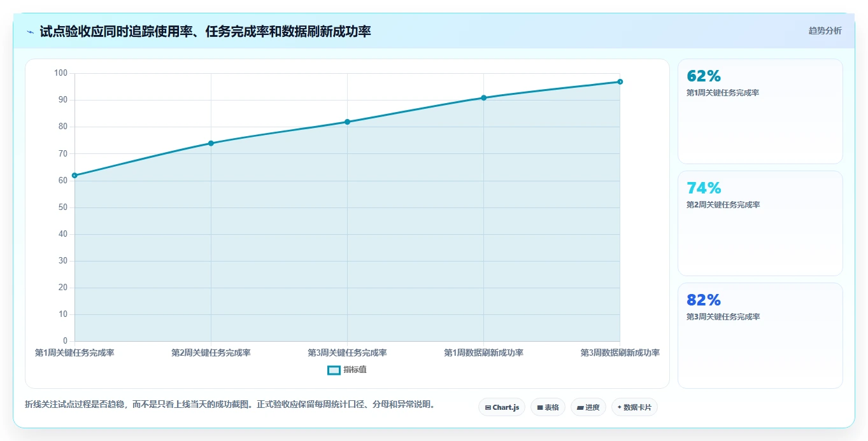Image resolution: width=868 pixels, height=441 pixels.
Task: Click the lightning icon beside the title
Action: tap(30, 31)
